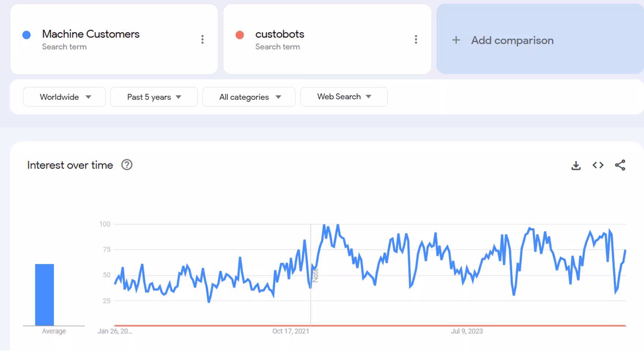Image resolution: width=644 pixels, height=351 pixels.
Task: Open Machine Customers term options menu
Action: click(202, 39)
